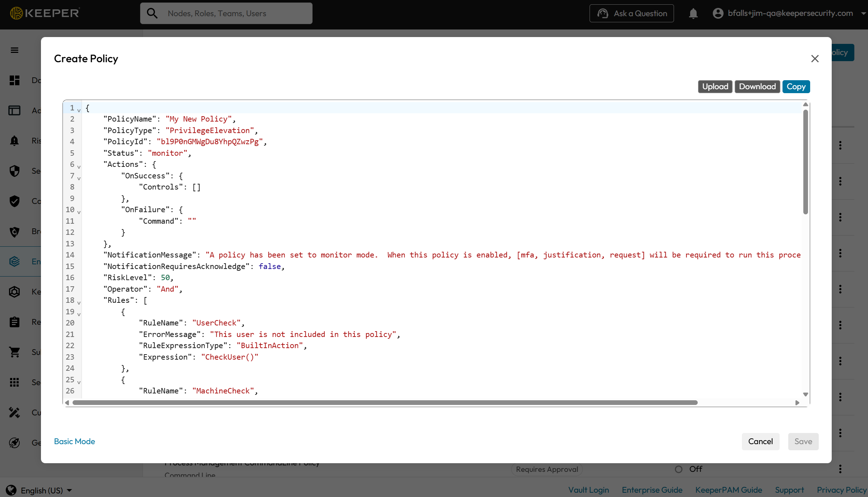
Task: Click the search field for Nodes, Roles, Teams, Users
Action: [x=226, y=13]
